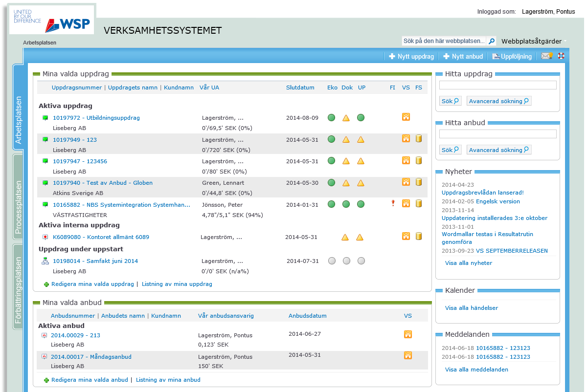Open VS icon for 10197949 - 123
588x392 pixels.
(x=406, y=139)
